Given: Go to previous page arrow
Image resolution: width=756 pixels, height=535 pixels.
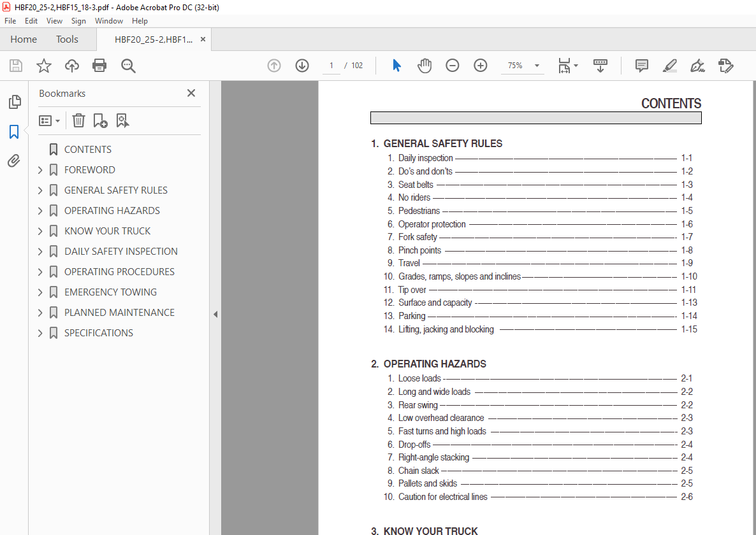Looking at the screenshot, I should (274, 66).
